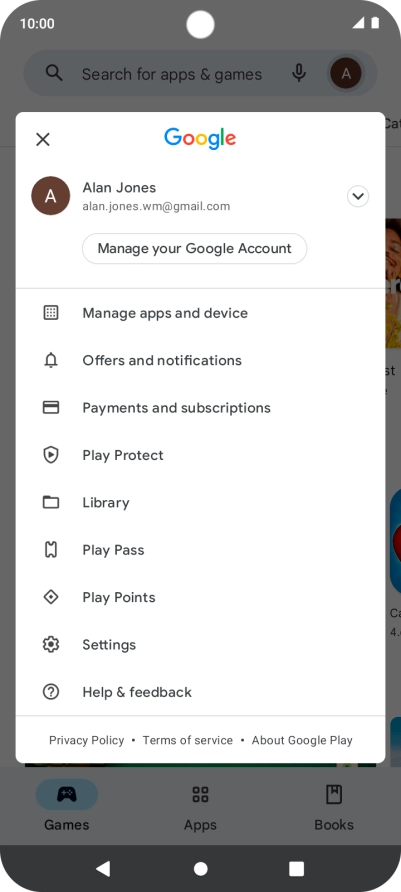
Task: Switch to the Apps tab
Action: 200,807
